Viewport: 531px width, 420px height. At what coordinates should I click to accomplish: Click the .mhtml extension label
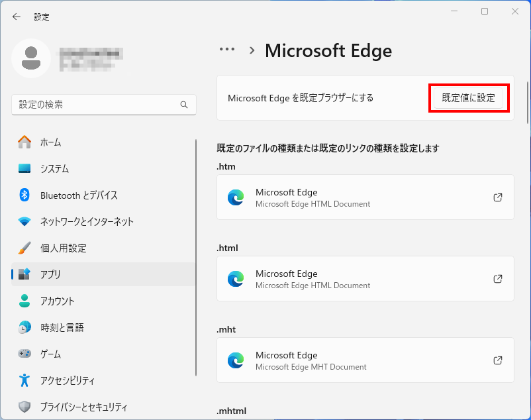(x=231, y=411)
